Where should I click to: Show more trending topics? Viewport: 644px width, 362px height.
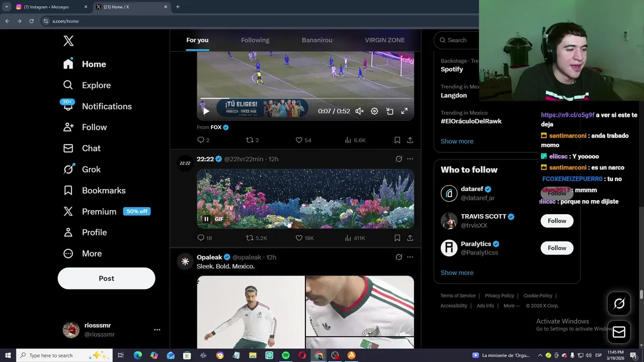click(457, 141)
